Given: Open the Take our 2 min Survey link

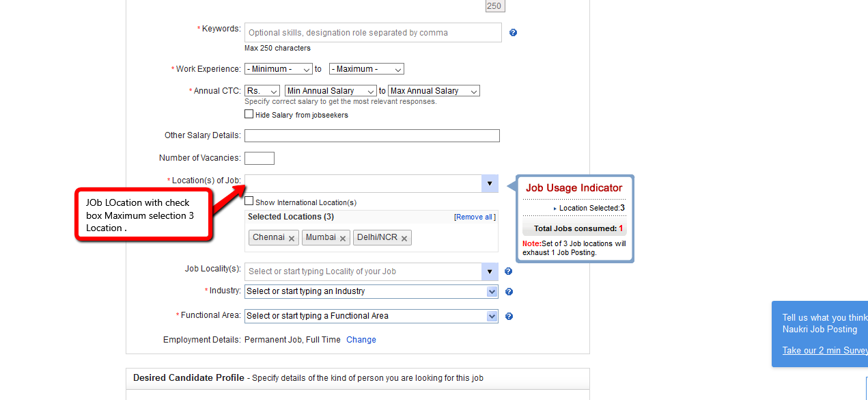Looking at the screenshot, I should tap(824, 351).
